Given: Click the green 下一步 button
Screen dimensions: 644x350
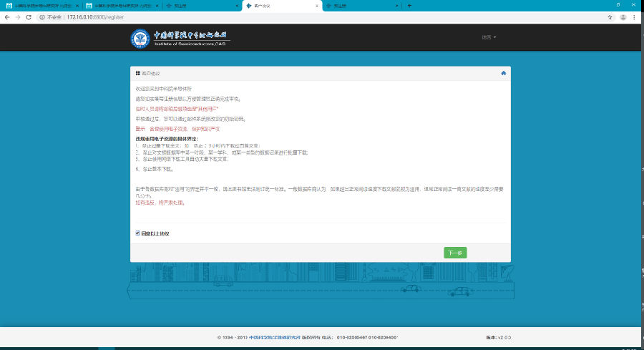Looking at the screenshot, I should tap(455, 253).
